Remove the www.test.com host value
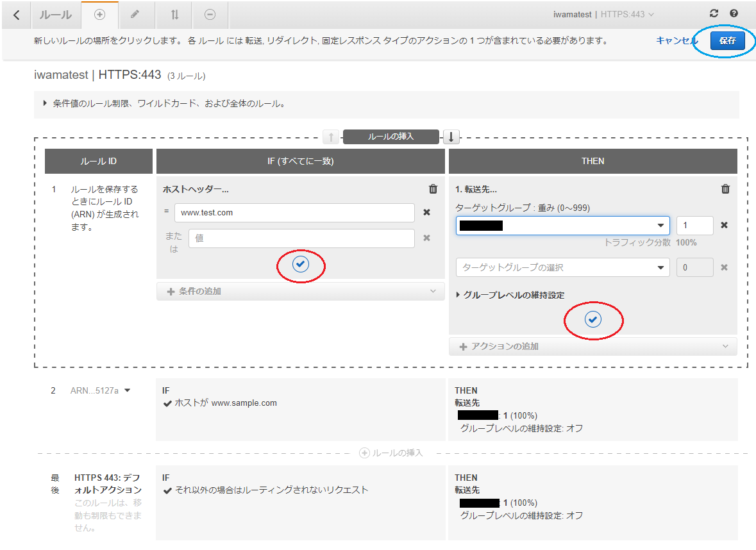756x550 pixels. 426,213
